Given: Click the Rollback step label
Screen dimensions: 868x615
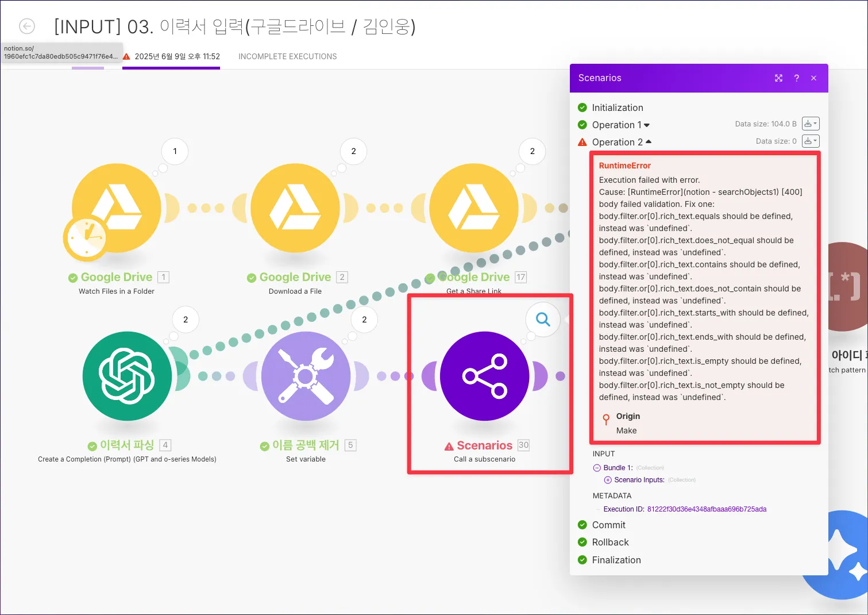Looking at the screenshot, I should (x=611, y=542).
